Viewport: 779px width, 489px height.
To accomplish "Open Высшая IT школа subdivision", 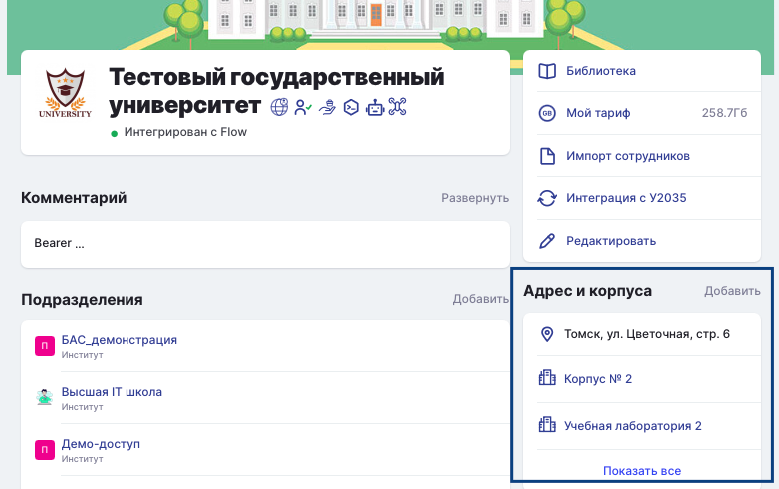I will (x=111, y=392).
